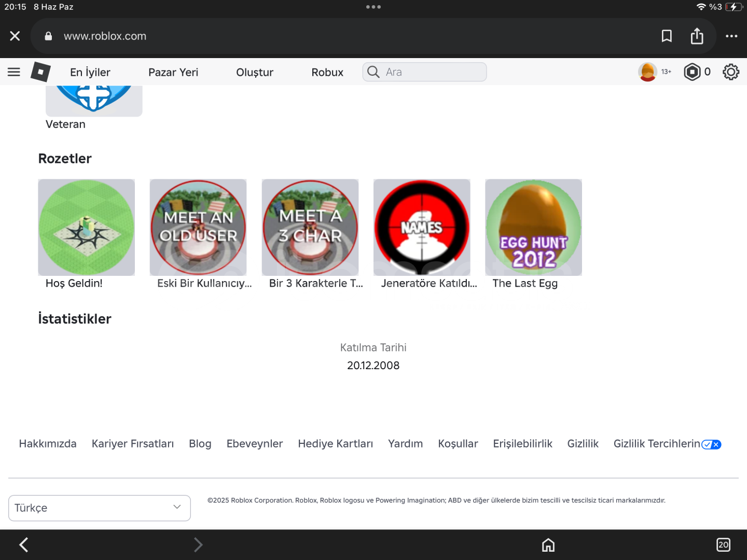The height and width of the screenshot is (560, 747).
Task: Click the Rozetler section heading
Action: click(x=65, y=159)
